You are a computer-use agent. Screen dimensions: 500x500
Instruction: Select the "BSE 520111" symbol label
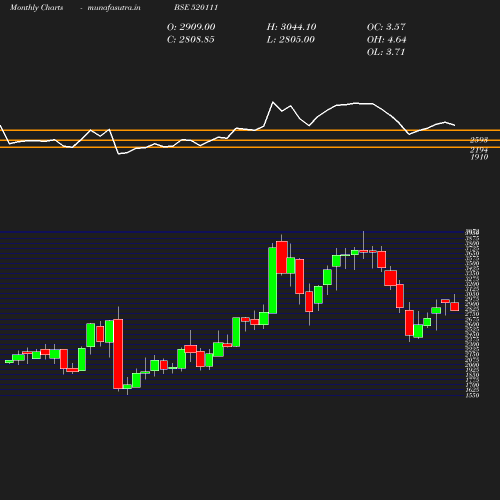pos(196,7)
